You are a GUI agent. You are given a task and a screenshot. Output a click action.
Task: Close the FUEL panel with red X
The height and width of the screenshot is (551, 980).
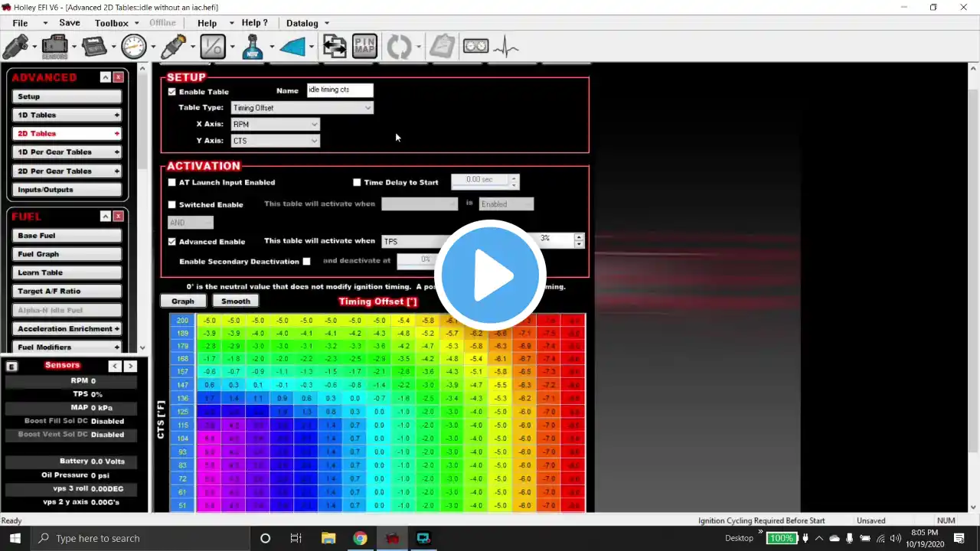click(x=118, y=217)
